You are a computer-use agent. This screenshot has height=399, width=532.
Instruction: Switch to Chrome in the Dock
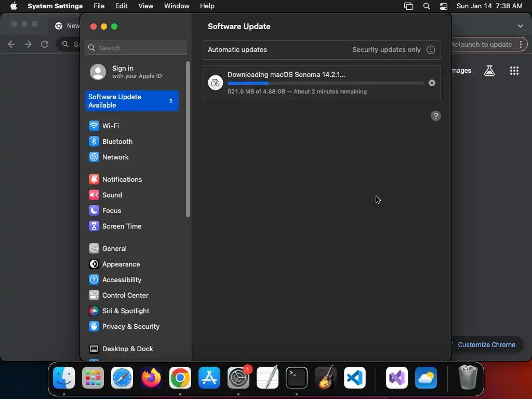(180, 378)
